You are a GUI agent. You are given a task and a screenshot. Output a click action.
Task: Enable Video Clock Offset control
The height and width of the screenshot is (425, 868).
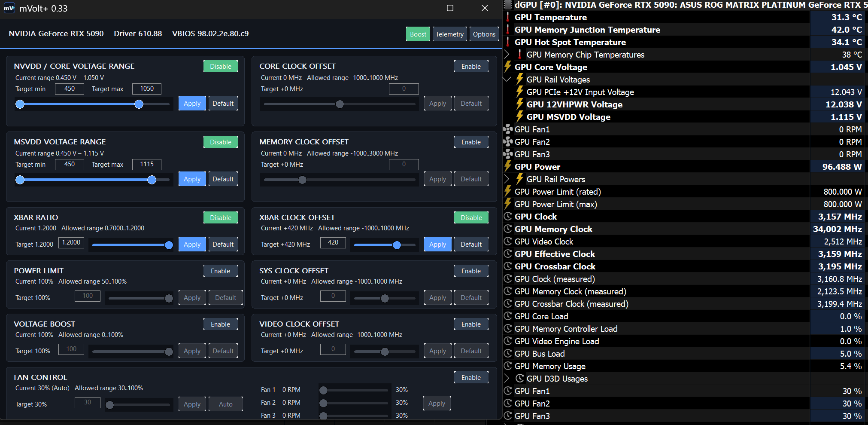click(471, 324)
